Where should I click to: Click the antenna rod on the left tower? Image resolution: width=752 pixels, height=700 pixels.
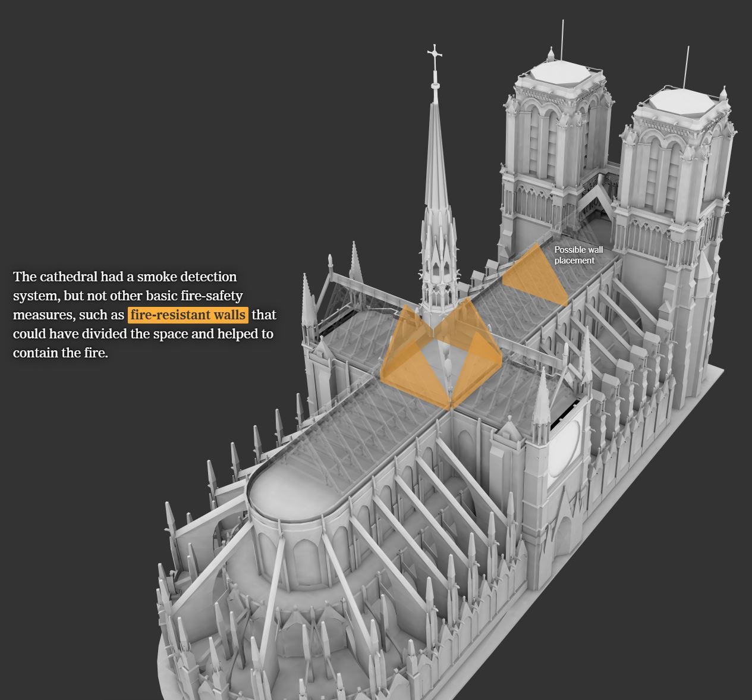(x=562, y=39)
